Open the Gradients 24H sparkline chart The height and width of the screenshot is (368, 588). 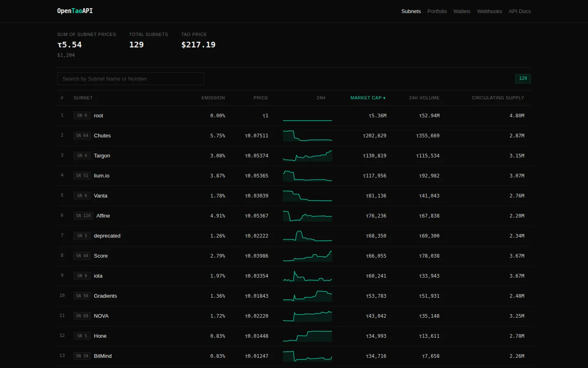(x=307, y=296)
